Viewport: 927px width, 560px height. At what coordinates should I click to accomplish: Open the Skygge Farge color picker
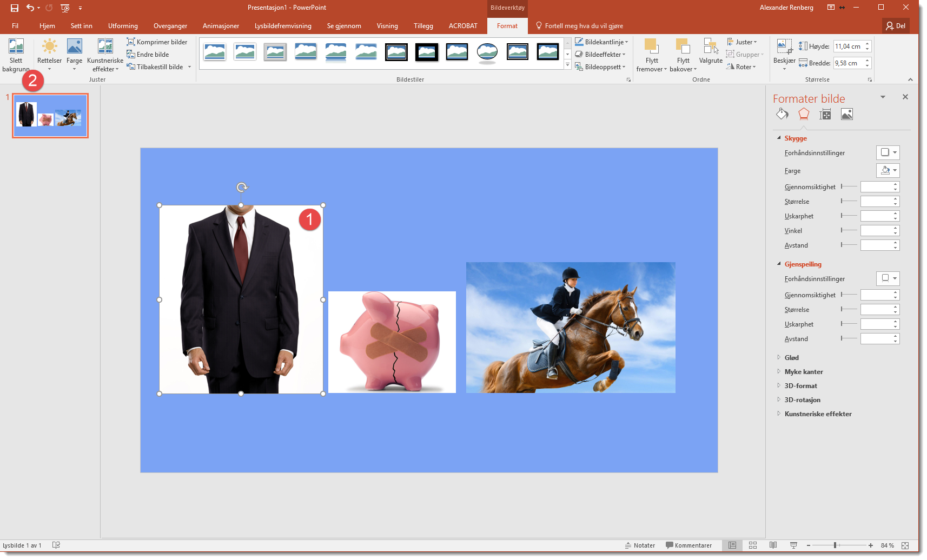point(888,170)
